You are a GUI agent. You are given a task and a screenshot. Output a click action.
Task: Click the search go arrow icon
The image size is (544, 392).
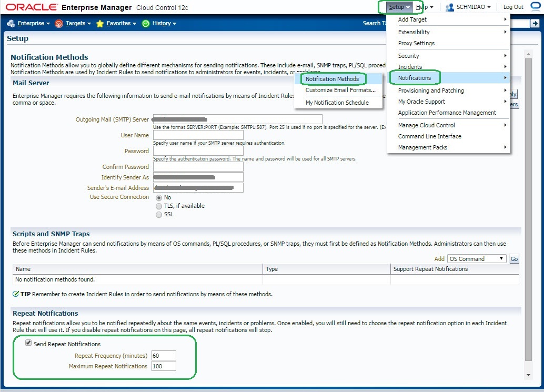click(x=535, y=23)
